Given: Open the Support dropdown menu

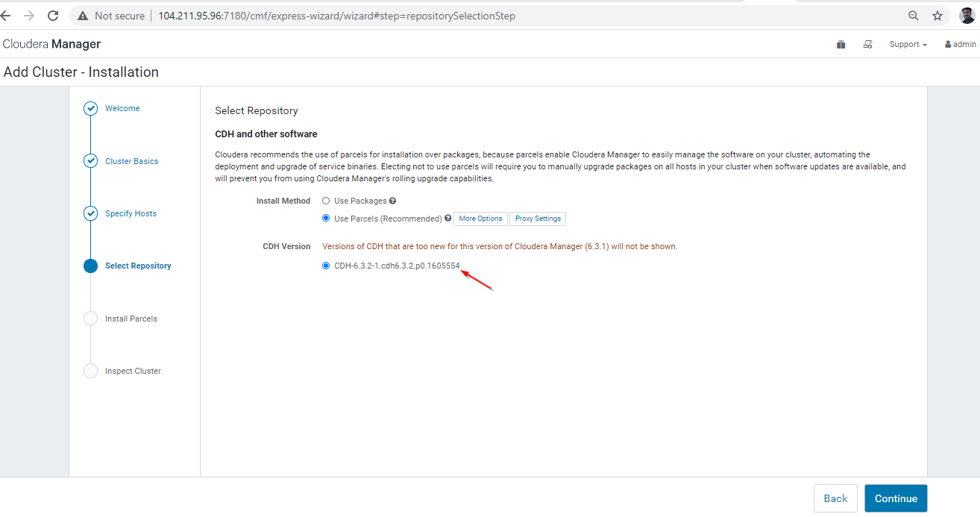Looking at the screenshot, I should (908, 44).
